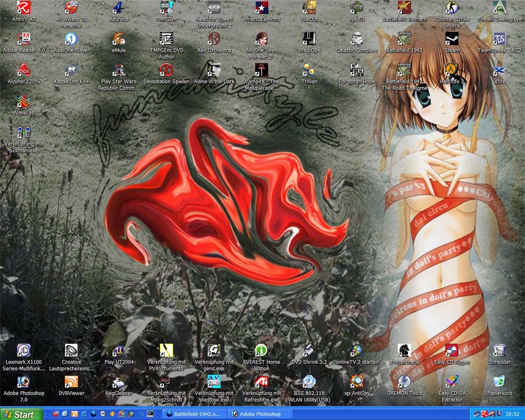Click the Shredder desktop icon

(499, 350)
